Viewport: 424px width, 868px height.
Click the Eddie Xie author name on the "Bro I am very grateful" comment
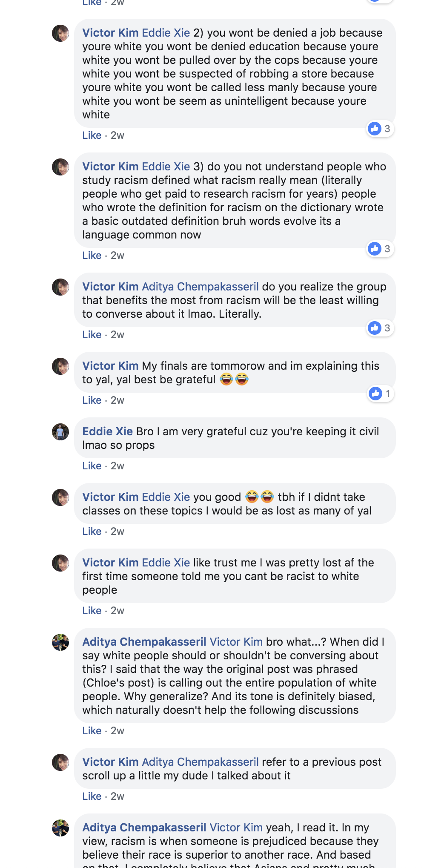coord(108,431)
